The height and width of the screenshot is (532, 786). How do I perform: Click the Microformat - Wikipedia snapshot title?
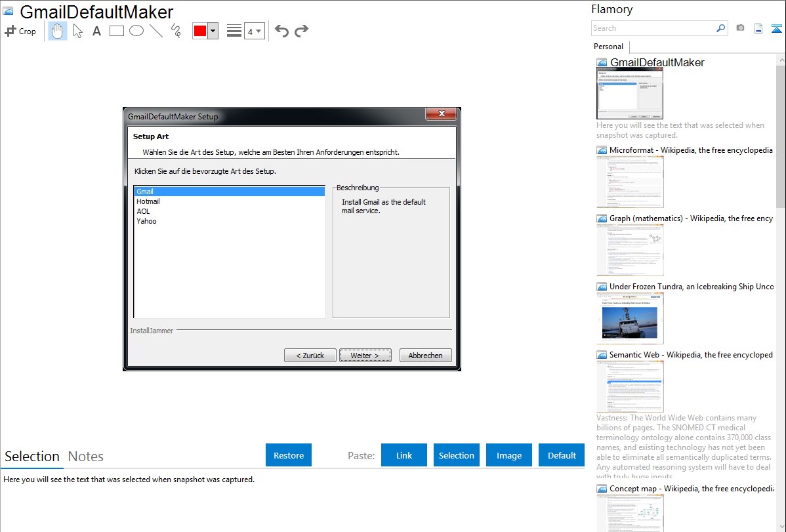click(x=691, y=150)
